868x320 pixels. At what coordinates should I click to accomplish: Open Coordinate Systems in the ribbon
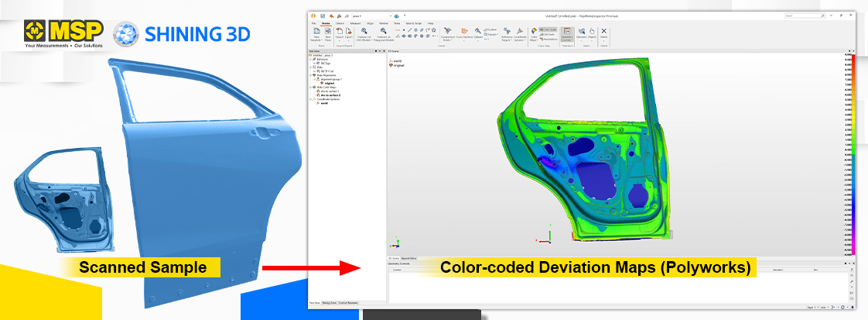pyautogui.click(x=521, y=34)
